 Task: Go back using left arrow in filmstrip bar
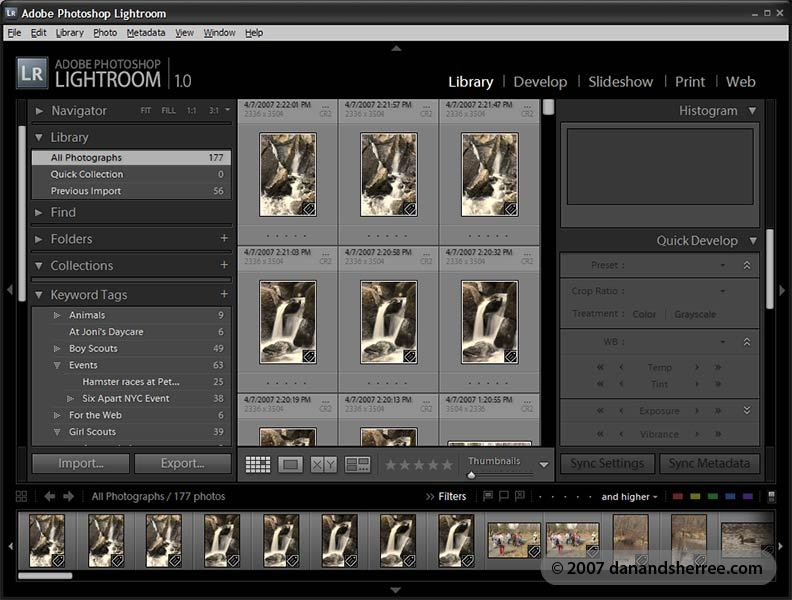click(50, 496)
